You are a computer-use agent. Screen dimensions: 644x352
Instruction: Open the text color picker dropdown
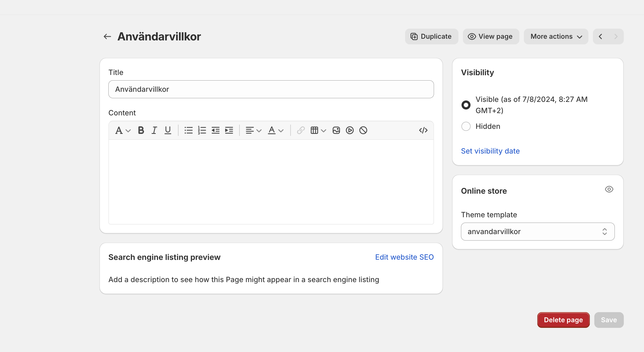(x=275, y=130)
